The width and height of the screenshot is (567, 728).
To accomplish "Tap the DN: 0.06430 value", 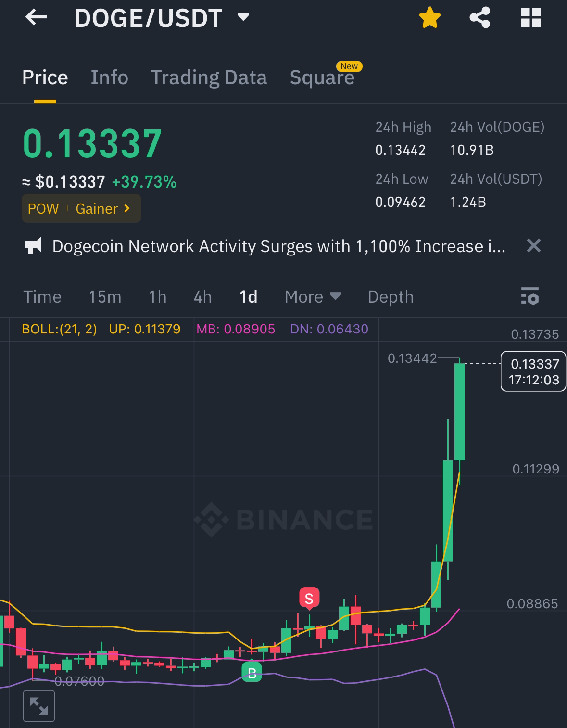I will tap(329, 329).
